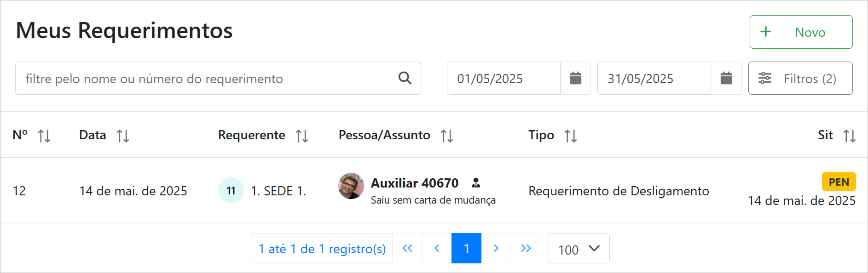This screenshot has height=273, width=868.
Task: Go to the first page of results
Action: pos(407,249)
